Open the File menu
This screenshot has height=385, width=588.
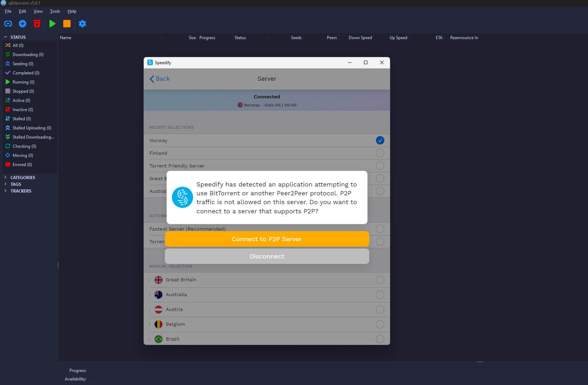(x=8, y=11)
